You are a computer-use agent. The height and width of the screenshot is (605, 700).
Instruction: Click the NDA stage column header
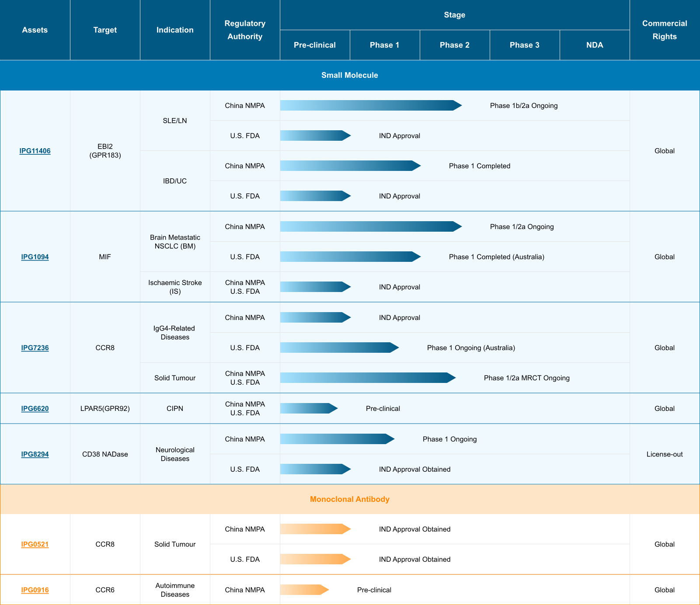coord(595,45)
